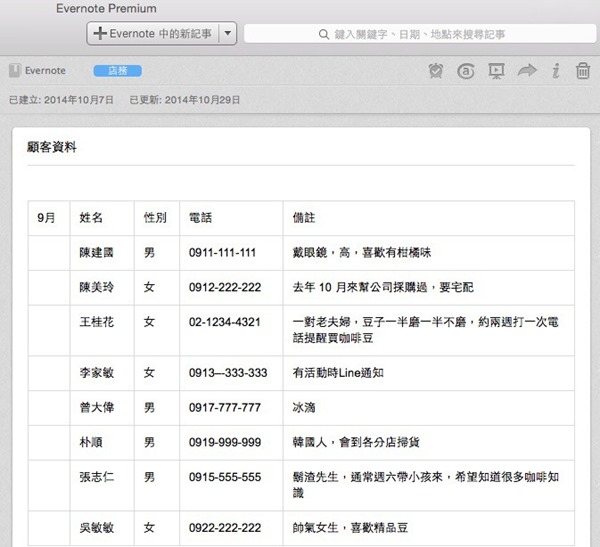Click the 店務 tag
600x547 pixels.
117,71
